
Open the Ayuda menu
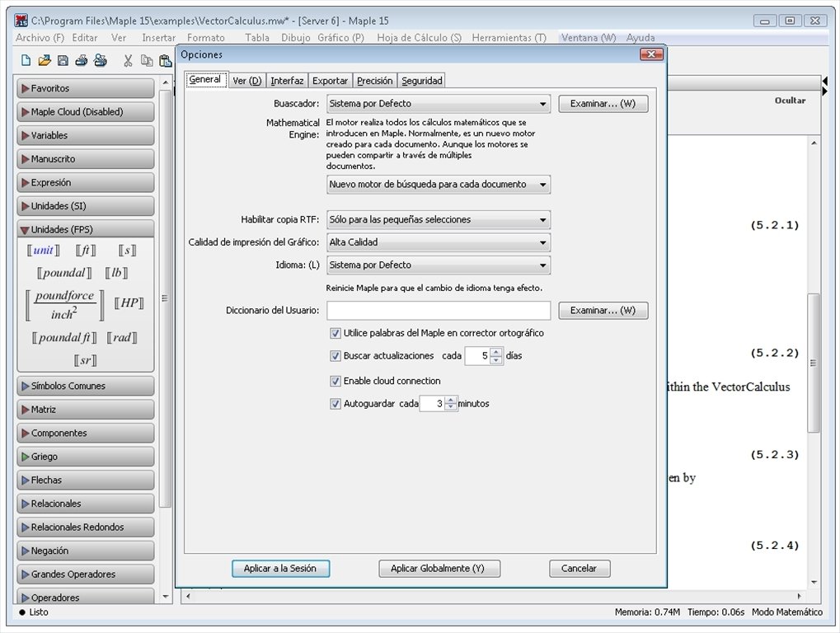(641, 37)
